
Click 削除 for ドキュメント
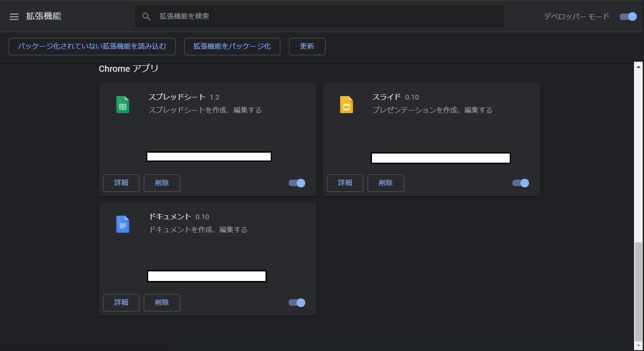point(162,303)
